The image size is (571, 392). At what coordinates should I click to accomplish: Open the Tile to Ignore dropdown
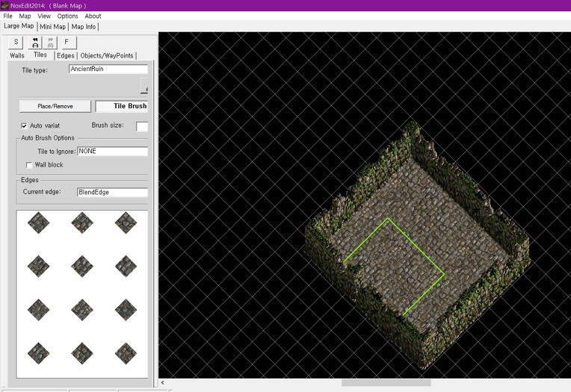(112, 152)
